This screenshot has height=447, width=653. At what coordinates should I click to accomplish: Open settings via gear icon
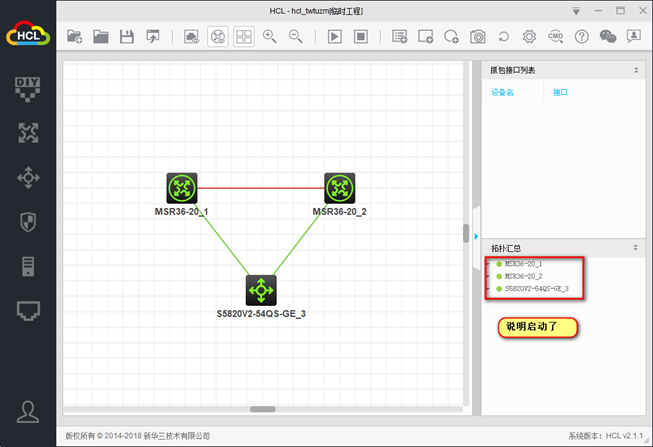pos(529,37)
